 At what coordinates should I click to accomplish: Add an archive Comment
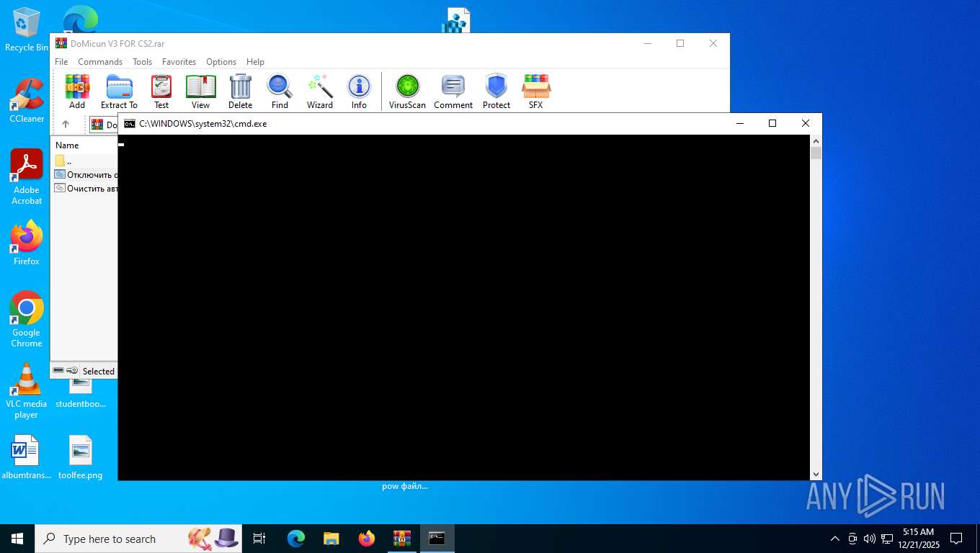(453, 91)
